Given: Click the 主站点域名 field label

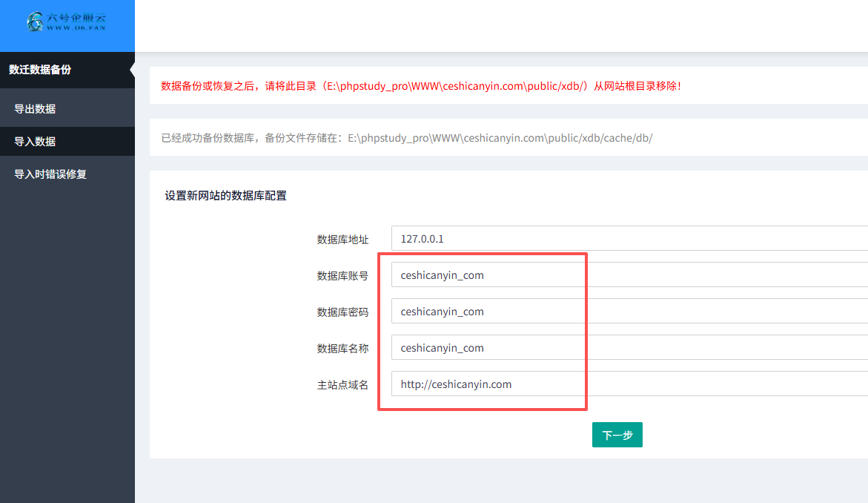Looking at the screenshot, I should [x=342, y=385].
